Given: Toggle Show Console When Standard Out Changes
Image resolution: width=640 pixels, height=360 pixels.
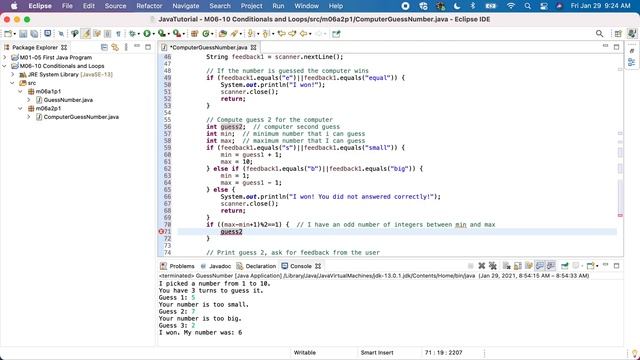Looking at the screenshot, I should [540, 266].
